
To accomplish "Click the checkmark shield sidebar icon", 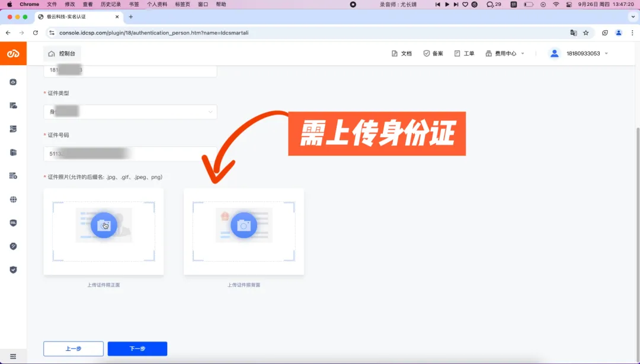I will pyautogui.click(x=13, y=270).
